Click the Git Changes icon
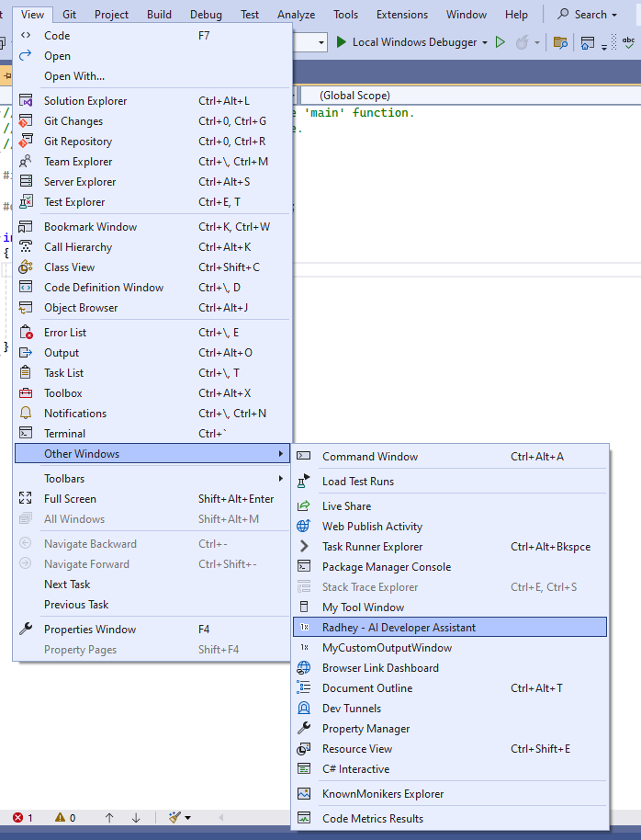 (25, 121)
